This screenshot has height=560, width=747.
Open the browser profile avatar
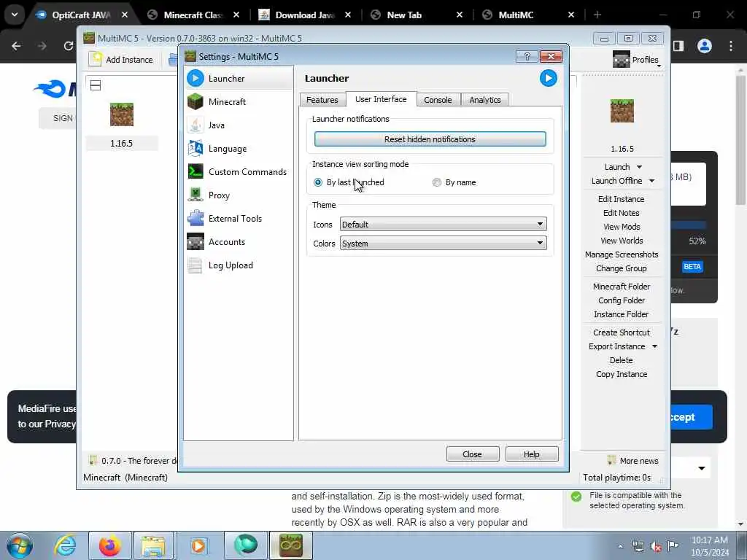click(x=705, y=46)
